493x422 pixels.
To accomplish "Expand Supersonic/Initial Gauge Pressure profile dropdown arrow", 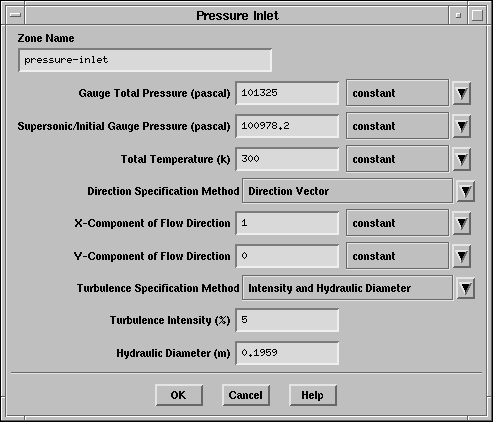I will pyautogui.click(x=462, y=126).
